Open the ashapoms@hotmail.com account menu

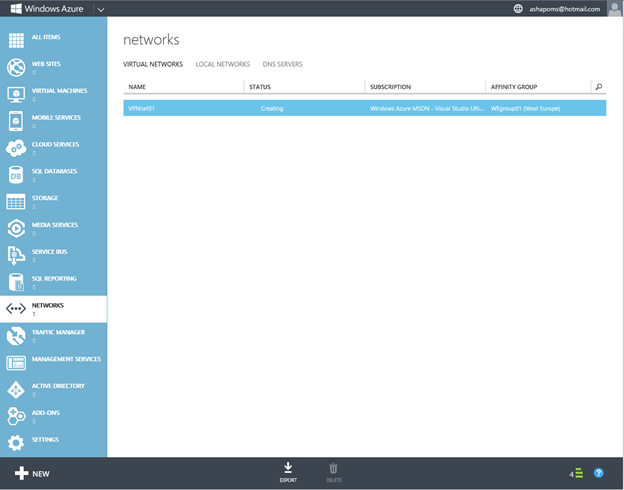564,9
